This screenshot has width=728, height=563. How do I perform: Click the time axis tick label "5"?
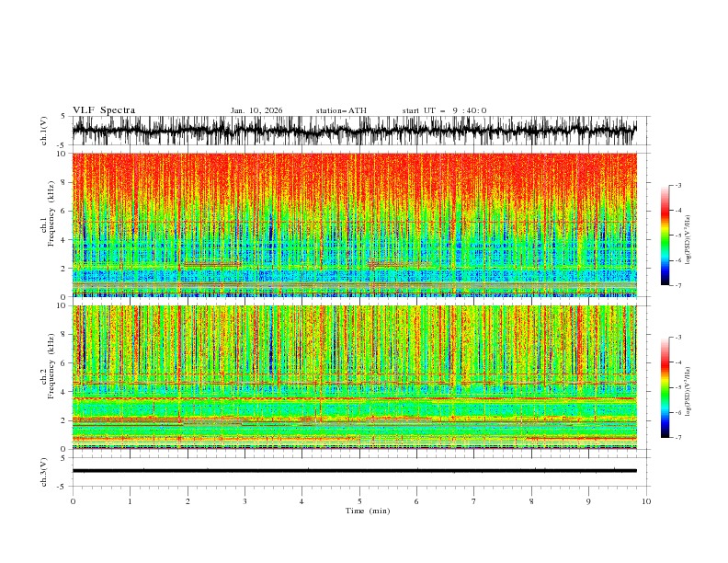click(x=359, y=501)
